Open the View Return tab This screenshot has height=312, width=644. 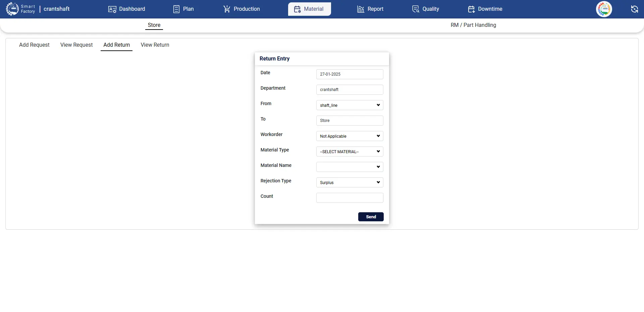tap(155, 45)
